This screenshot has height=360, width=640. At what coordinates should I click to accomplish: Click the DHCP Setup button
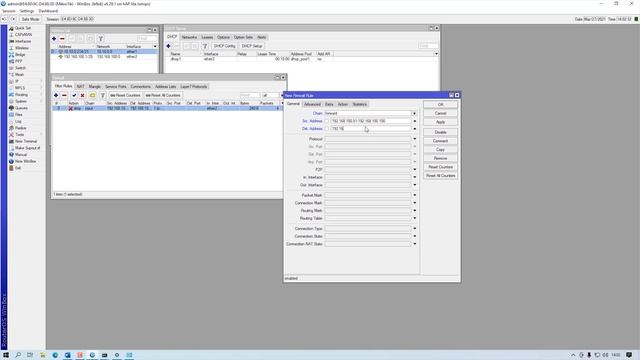click(x=252, y=46)
